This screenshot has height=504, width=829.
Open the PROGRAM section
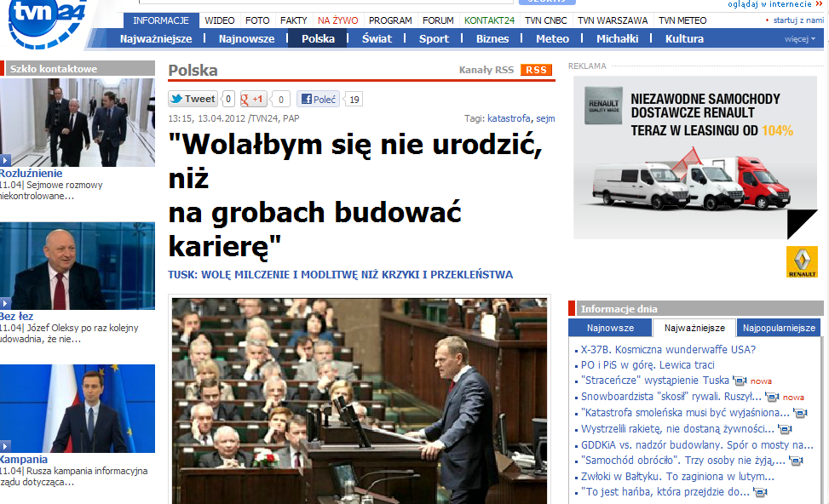pyautogui.click(x=390, y=20)
